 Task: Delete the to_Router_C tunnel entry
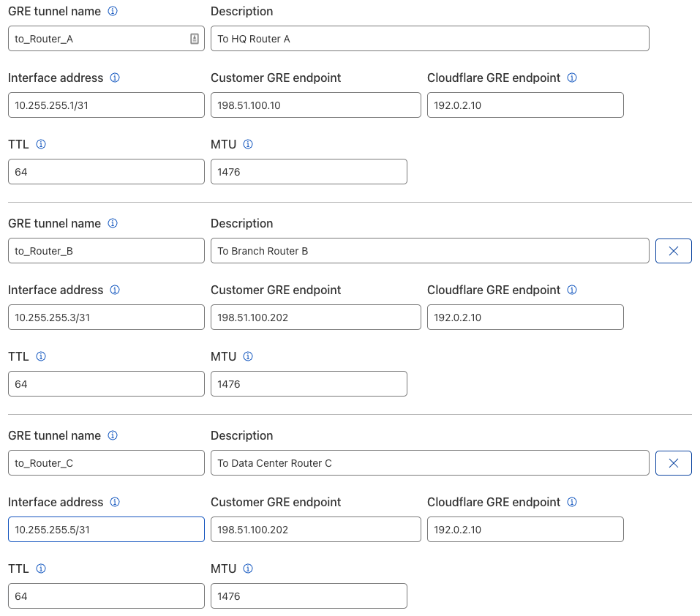[673, 462]
